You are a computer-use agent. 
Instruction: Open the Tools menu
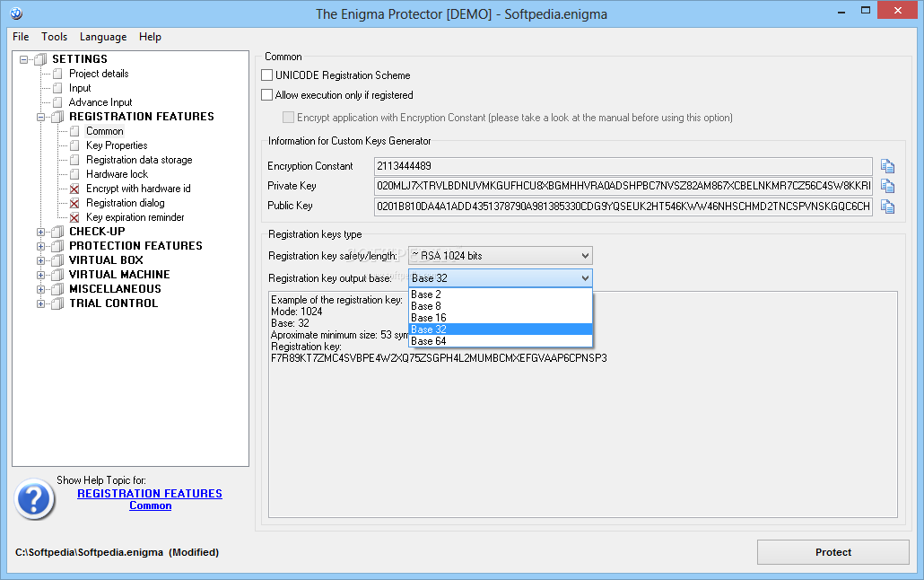pyautogui.click(x=54, y=37)
